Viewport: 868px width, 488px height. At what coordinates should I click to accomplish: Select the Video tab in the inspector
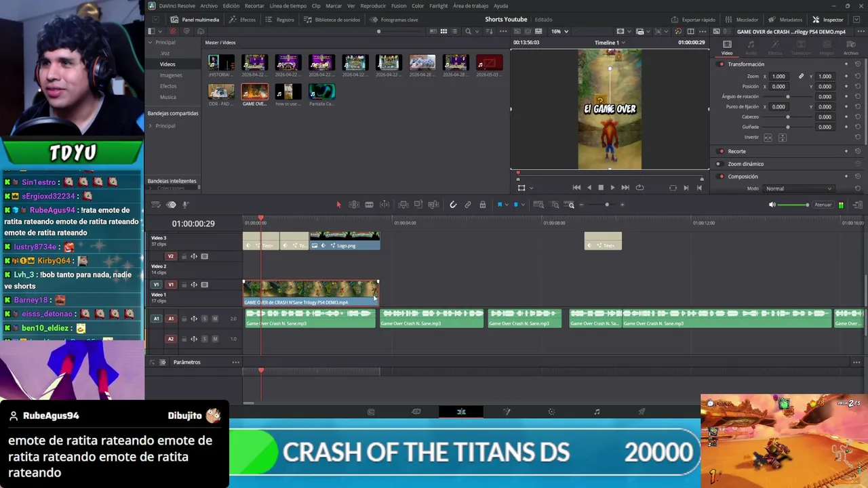(727, 47)
